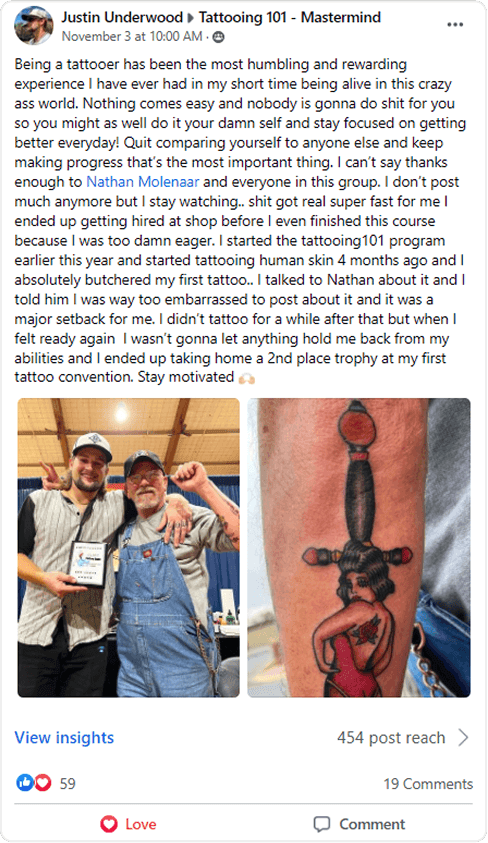Click the View insights link
Viewport: 488px width, 843px height.
coord(64,738)
